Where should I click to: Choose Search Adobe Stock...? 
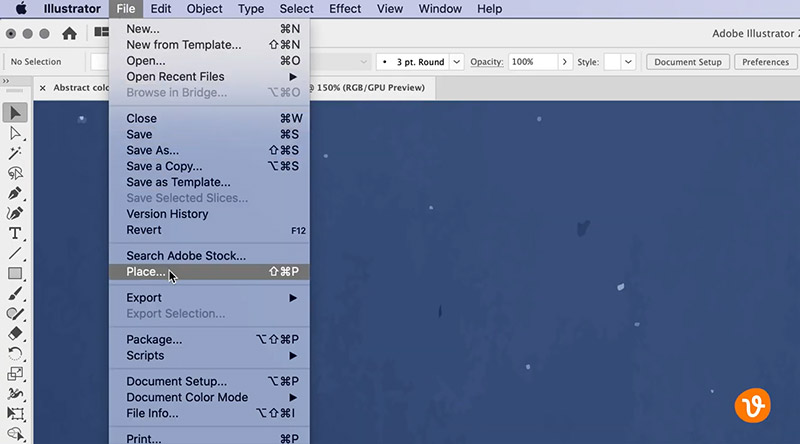point(209,256)
